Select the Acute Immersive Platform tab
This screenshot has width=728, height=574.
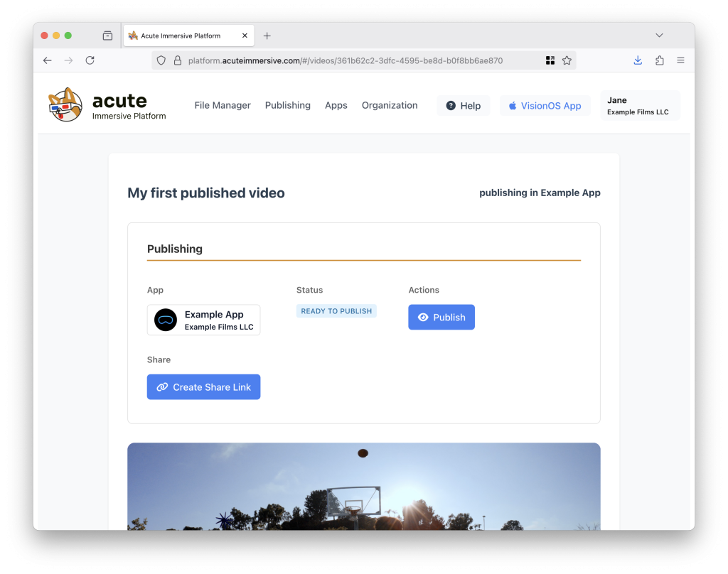(189, 36)
